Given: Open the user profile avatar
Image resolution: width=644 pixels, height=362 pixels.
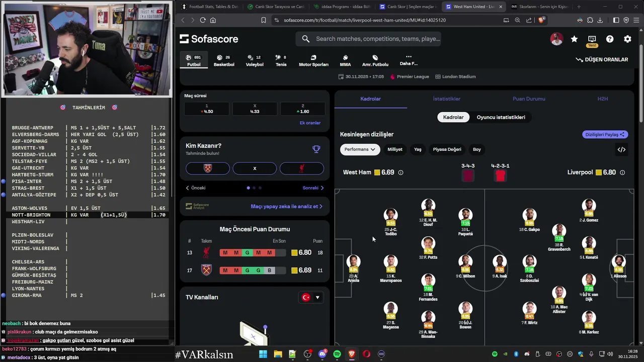Looking at the screenshot, I should pyautogui.click(x=556, y=39).
